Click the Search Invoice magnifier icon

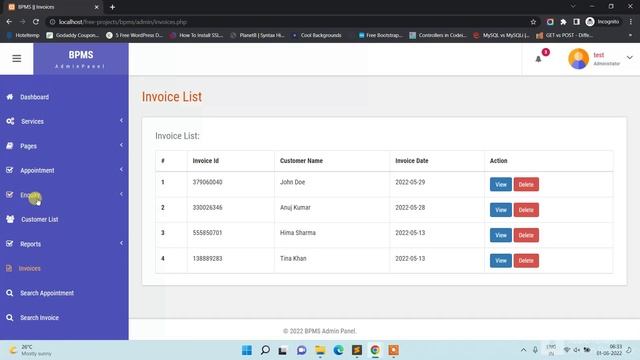10,317
